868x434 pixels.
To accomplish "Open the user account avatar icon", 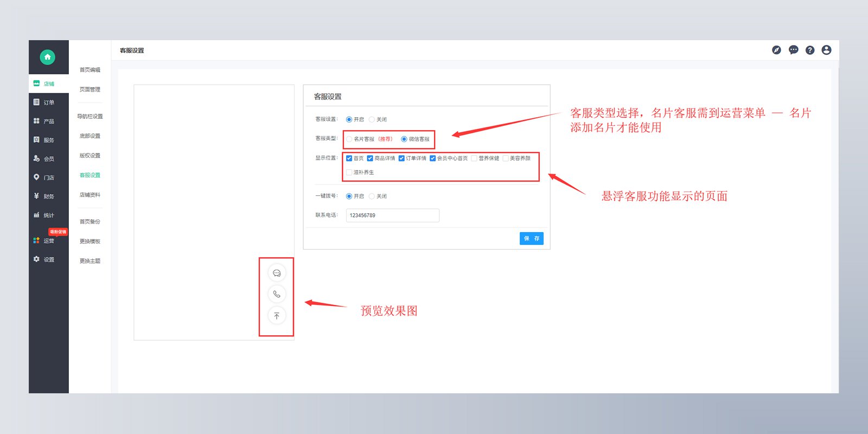I will click(826, 50).
